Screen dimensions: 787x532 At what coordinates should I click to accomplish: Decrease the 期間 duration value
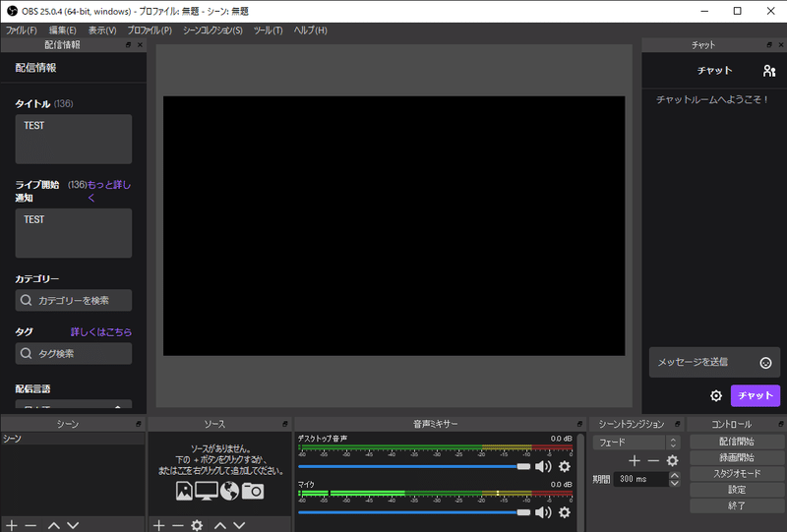tap(675, 483)
